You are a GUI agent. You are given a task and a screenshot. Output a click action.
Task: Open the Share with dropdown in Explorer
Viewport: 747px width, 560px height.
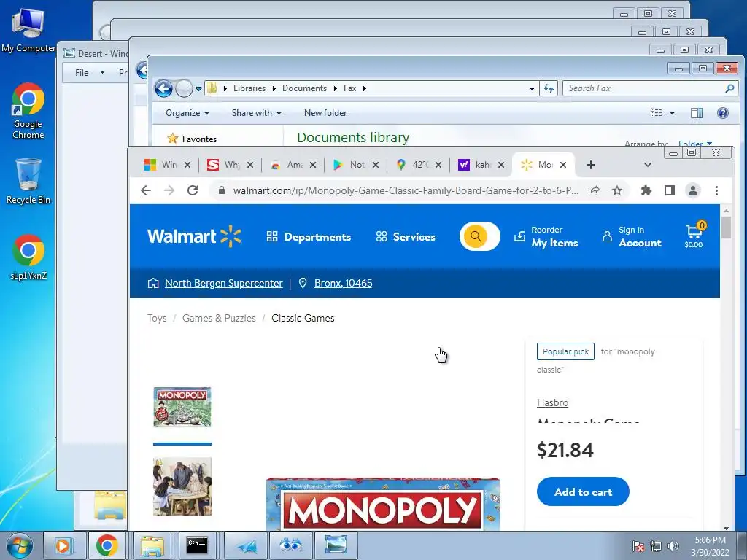256,113
